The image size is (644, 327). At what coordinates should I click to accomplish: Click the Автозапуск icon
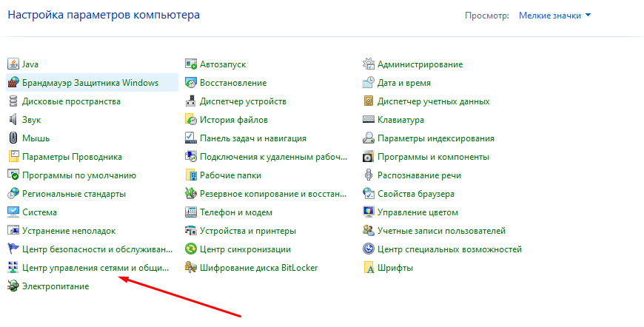[191, 64]
